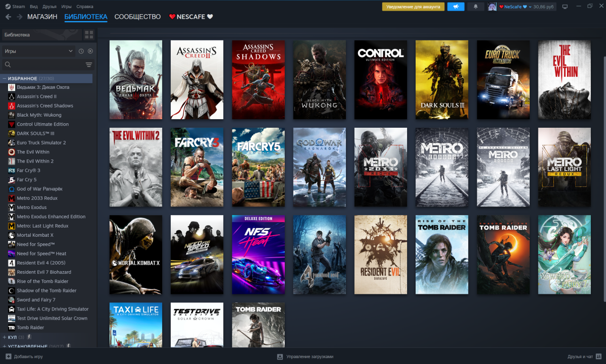Go back with the left arrow button
This screenshot has height=364, width=606.
[8, 17]
